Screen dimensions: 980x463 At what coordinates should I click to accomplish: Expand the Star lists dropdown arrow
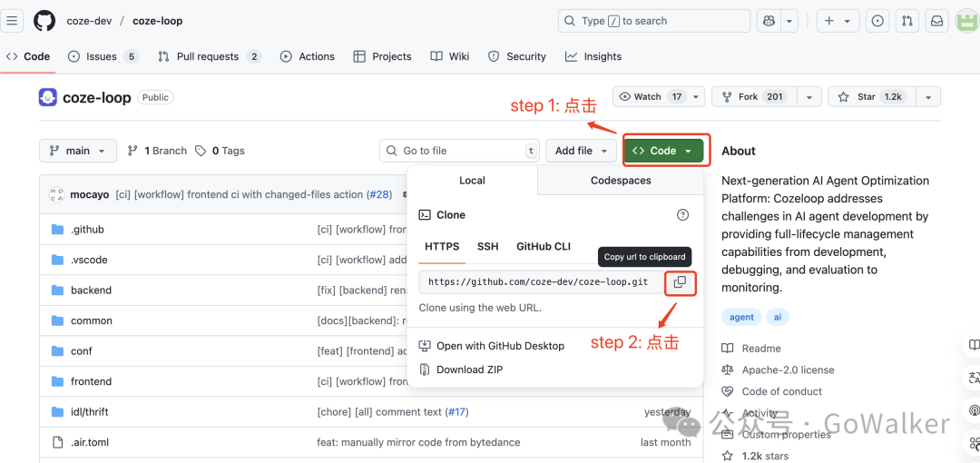pyautogui.click(x=929, y=96)
